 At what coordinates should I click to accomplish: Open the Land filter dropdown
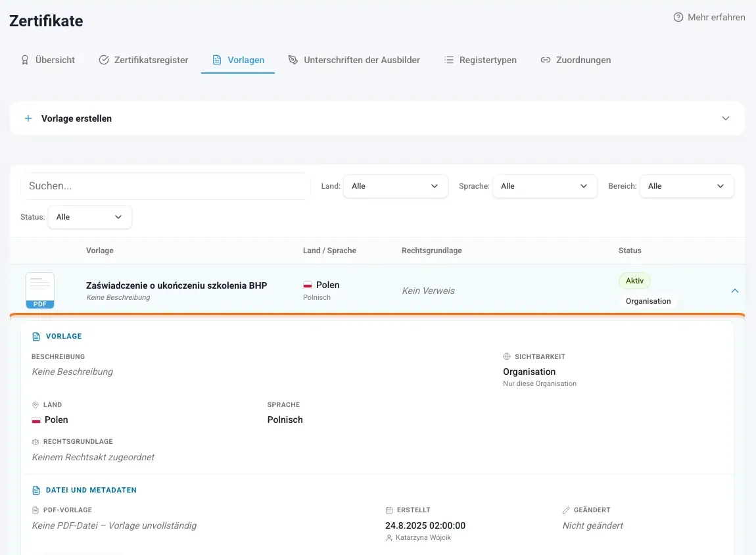(x=395, y=186)
